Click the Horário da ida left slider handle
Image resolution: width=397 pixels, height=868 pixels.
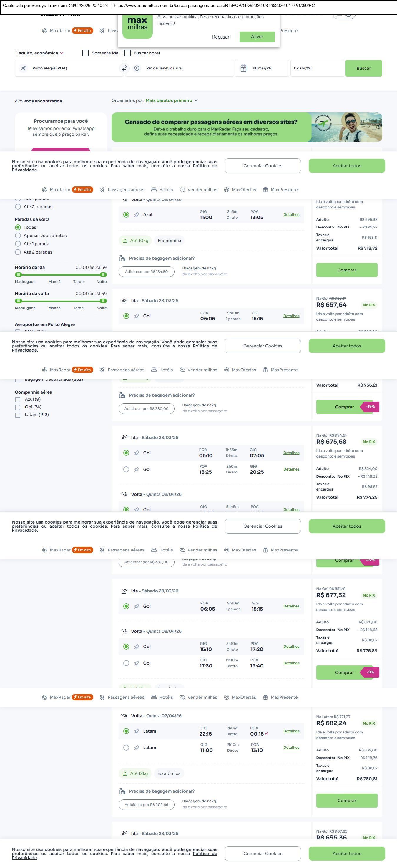point(19,275)
